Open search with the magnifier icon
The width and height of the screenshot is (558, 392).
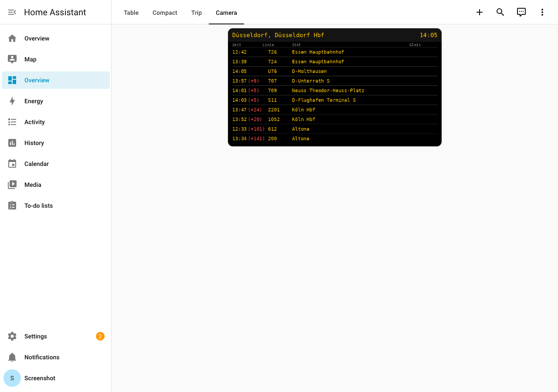point(500,12)
